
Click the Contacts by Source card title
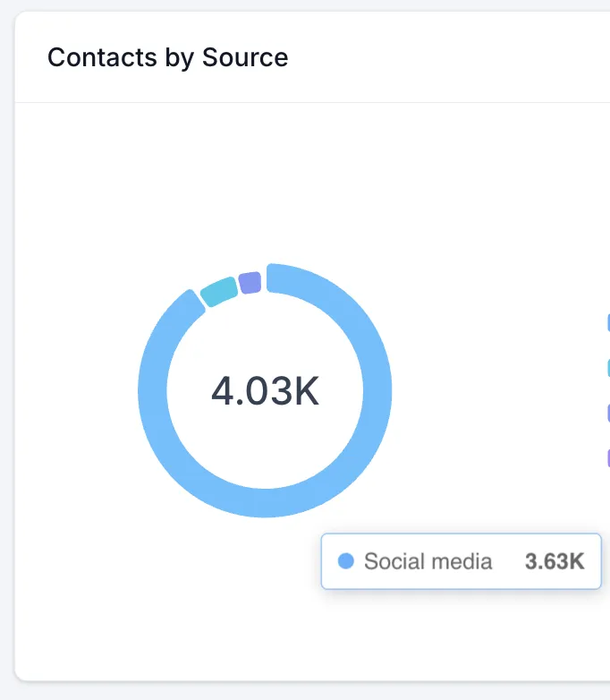pos(167,57)
